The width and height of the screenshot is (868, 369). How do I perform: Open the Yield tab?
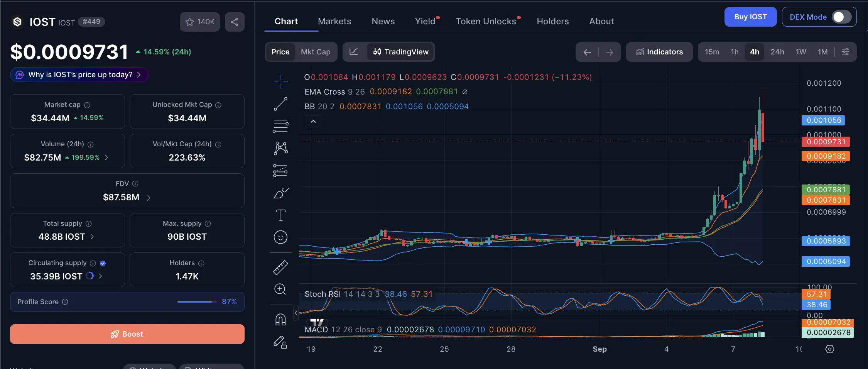point(425,21)
